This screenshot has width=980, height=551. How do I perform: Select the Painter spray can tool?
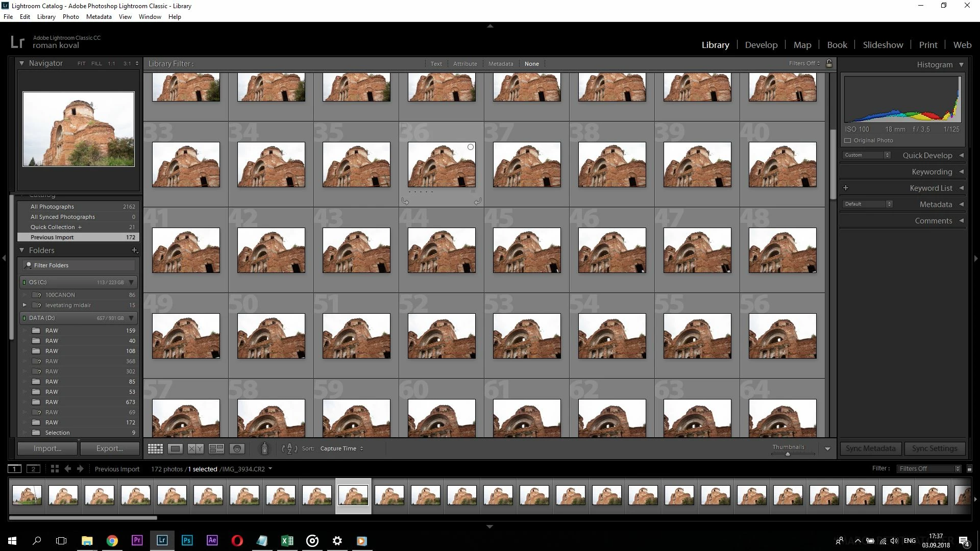[264, 448]
